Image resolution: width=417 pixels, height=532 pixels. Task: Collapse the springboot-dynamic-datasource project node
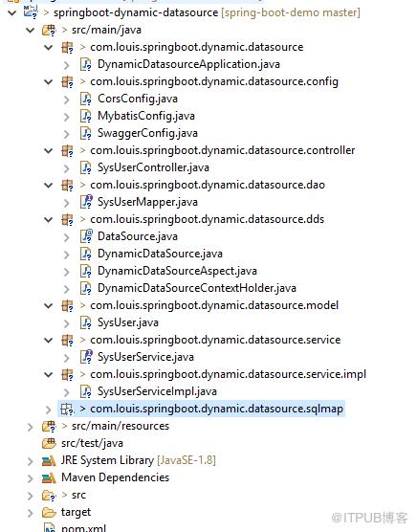point(12,13)
